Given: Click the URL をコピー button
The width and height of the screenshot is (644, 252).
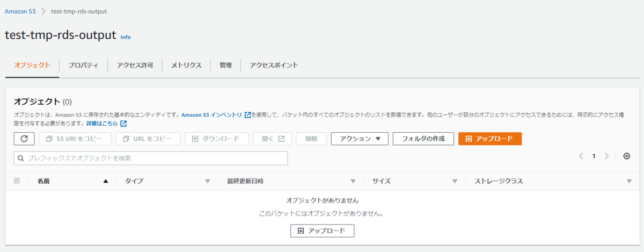Looking at the screenshot, I should pos(148,139).
